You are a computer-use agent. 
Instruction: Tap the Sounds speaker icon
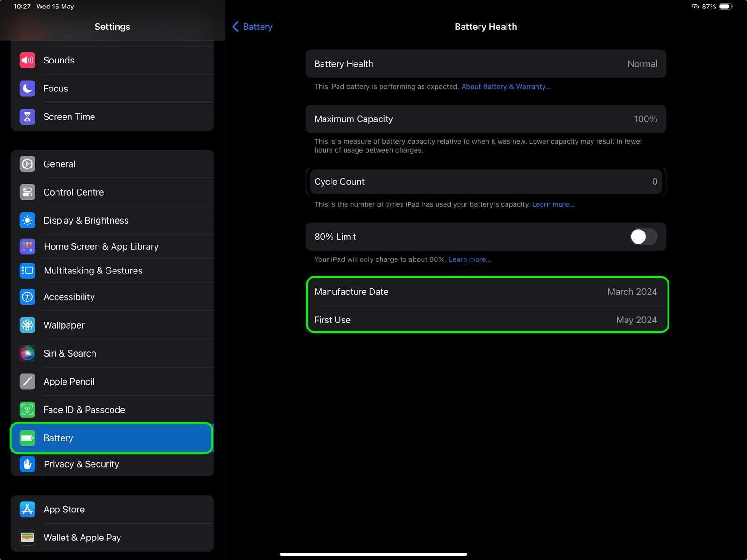pos(27,60)
